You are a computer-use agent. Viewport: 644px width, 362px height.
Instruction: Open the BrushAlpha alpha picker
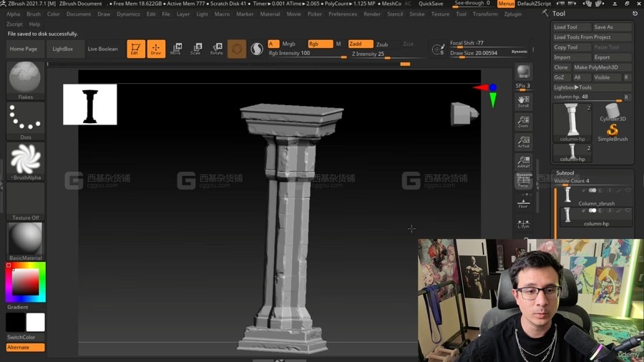tap(26, 161)
